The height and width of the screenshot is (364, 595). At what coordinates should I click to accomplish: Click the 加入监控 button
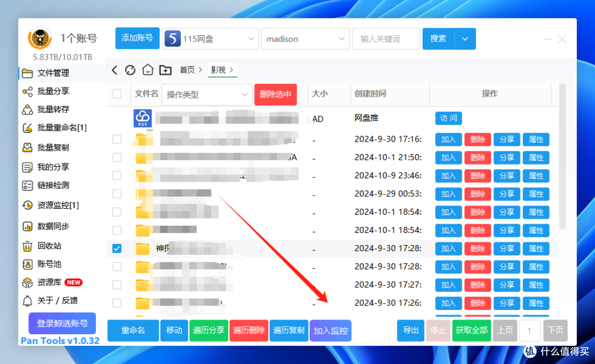[331, 330]
